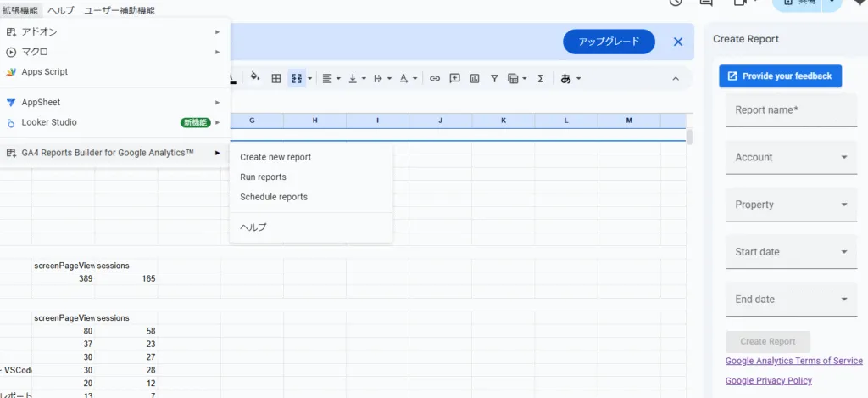Create a filter with funnel icon
The image size is (868, 398).
point(494,79)
